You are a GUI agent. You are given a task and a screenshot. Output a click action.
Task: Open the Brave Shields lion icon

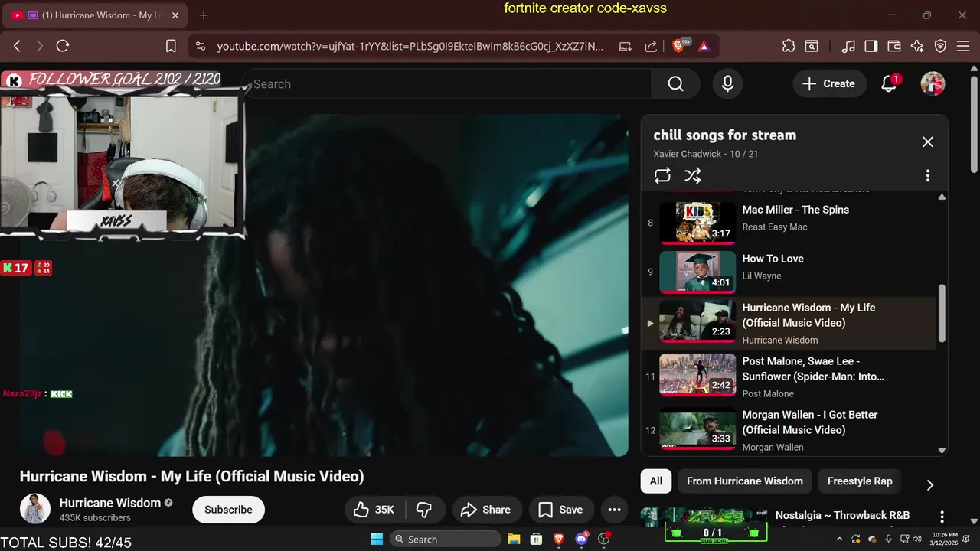click(x=678, y=46)
